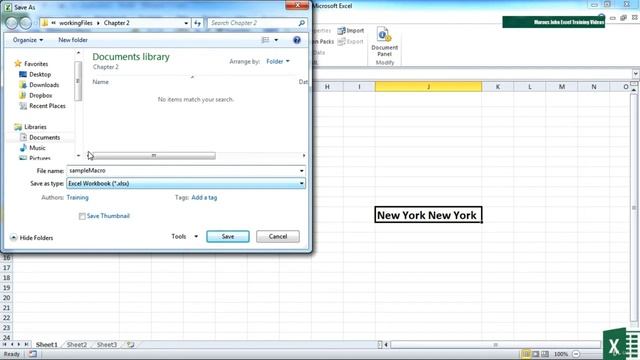Click Hide Folders
Image resolution: width=640 pixels, height=360 pixels.
pyautogui.click(x=32, y=238)
